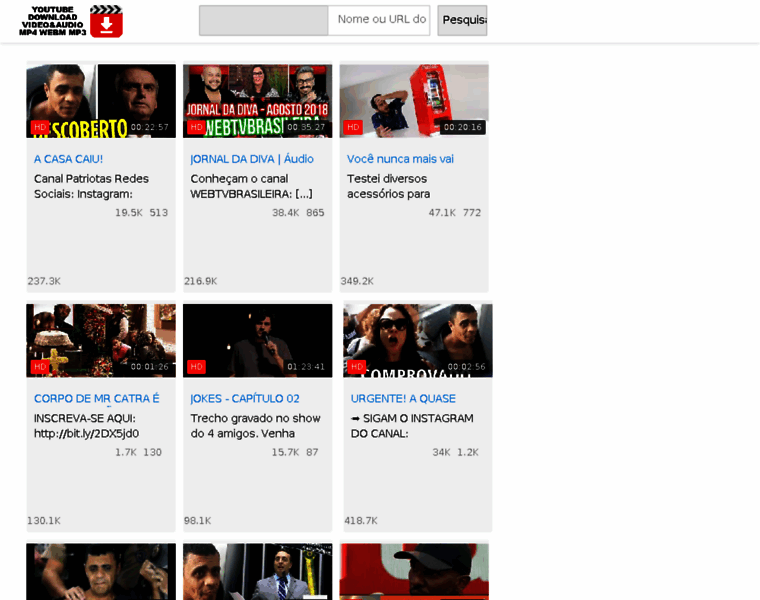Click the HD badge on Mr Catra video
The image size is (760, 600).
40,367
